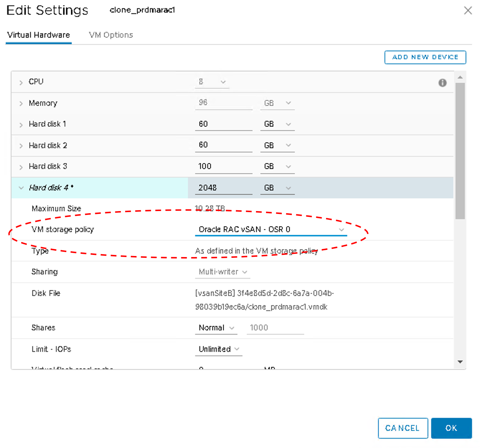Click the Hard disk 4 size field

(x=223, y=188)
